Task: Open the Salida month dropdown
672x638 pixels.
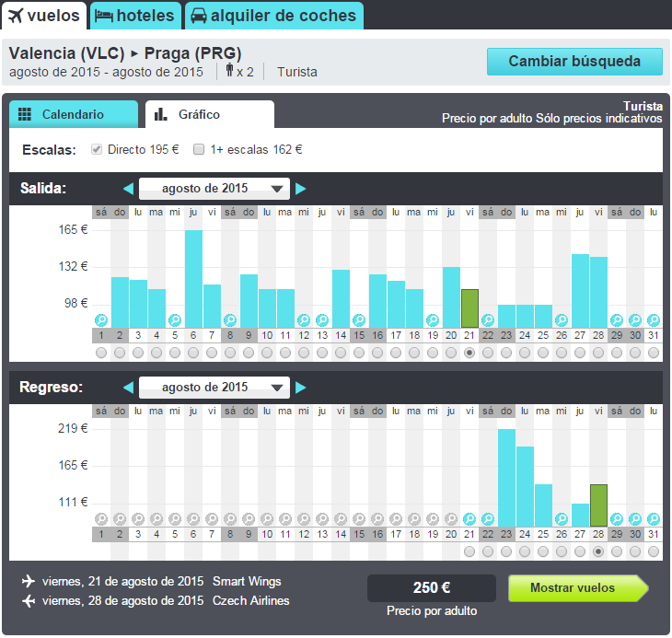Action: (214, 189)
